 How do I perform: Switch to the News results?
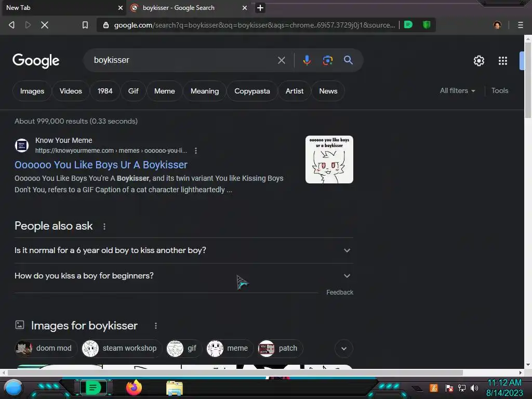[328, 91]
